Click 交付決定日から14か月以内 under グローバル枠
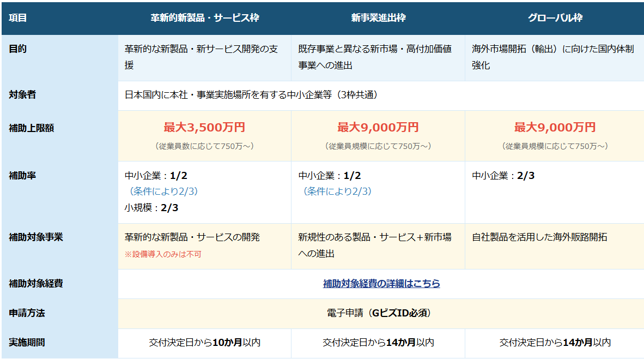This screenshot has width=644, height=359. (x=555, y=343)
